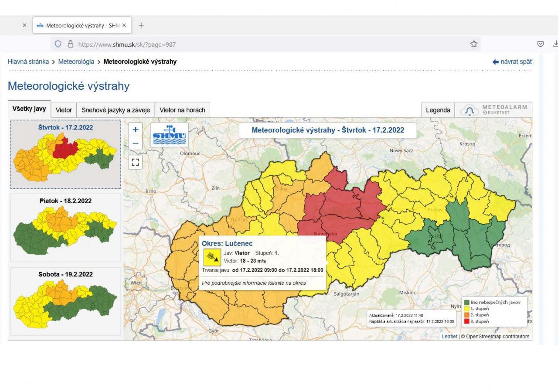Click návrat späť link
The image size is (558, 392).
point(512,62)
